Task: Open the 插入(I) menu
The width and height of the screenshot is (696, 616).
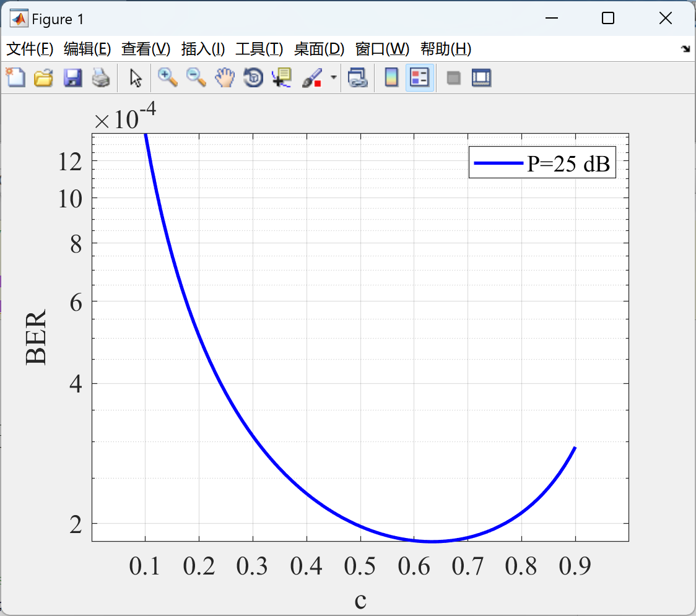Action: [203, 49]
